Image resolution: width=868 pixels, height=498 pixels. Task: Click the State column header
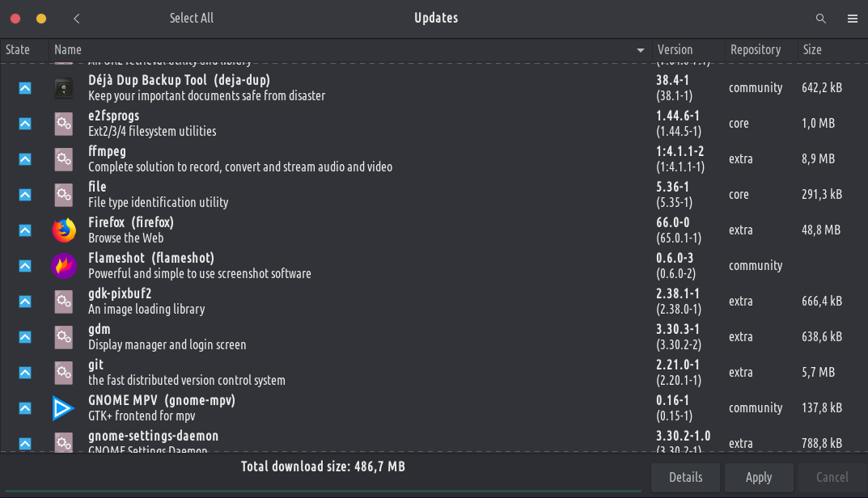click(18, 50)
